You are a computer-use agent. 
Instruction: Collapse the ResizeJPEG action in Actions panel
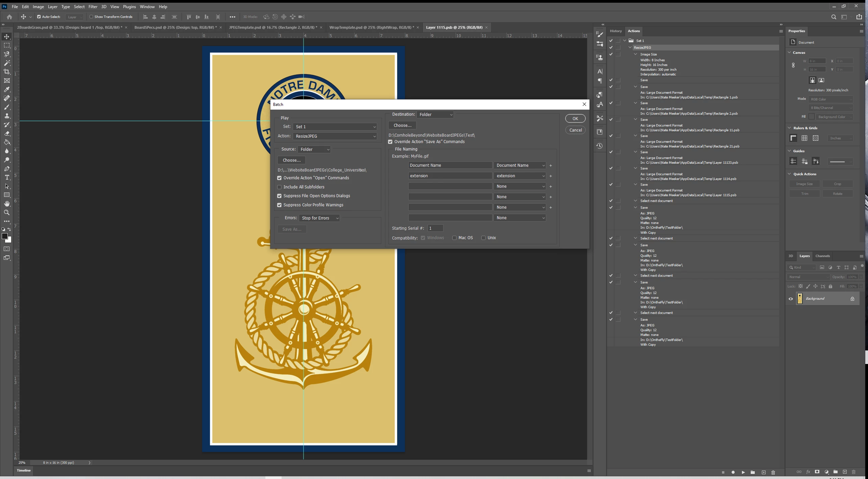(630, 47)
